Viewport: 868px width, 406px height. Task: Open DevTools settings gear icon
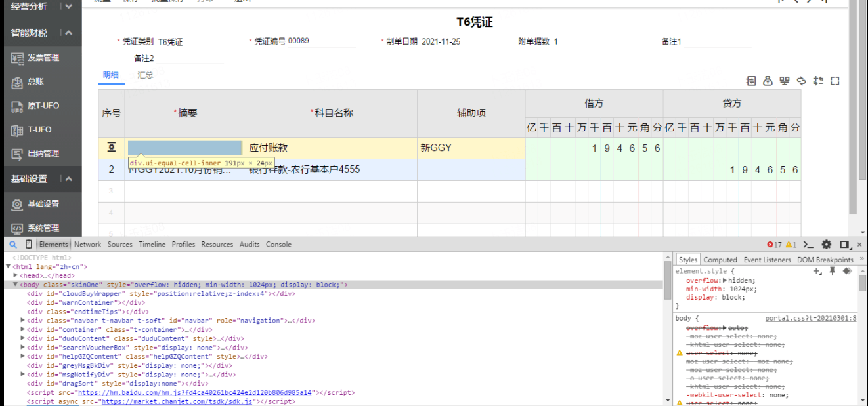(x=827, y=245)
